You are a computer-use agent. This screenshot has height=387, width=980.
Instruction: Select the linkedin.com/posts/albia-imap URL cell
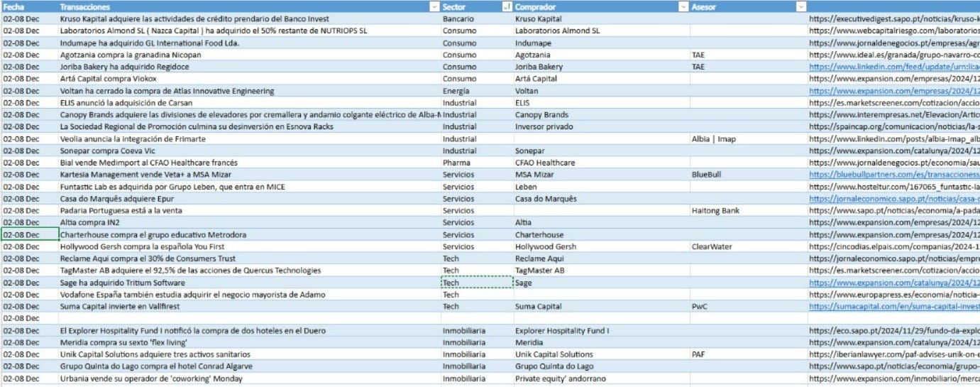coord(894,139)
